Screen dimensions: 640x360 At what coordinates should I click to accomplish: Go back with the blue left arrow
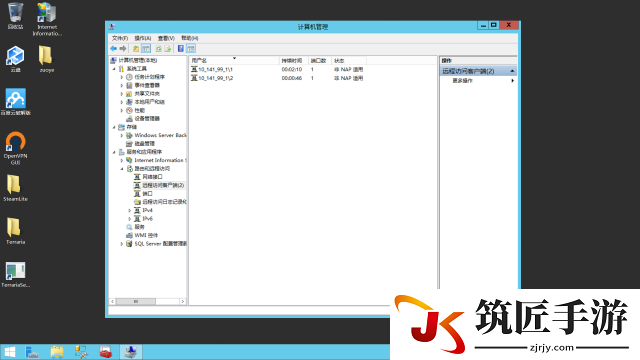tap(113, 49)
